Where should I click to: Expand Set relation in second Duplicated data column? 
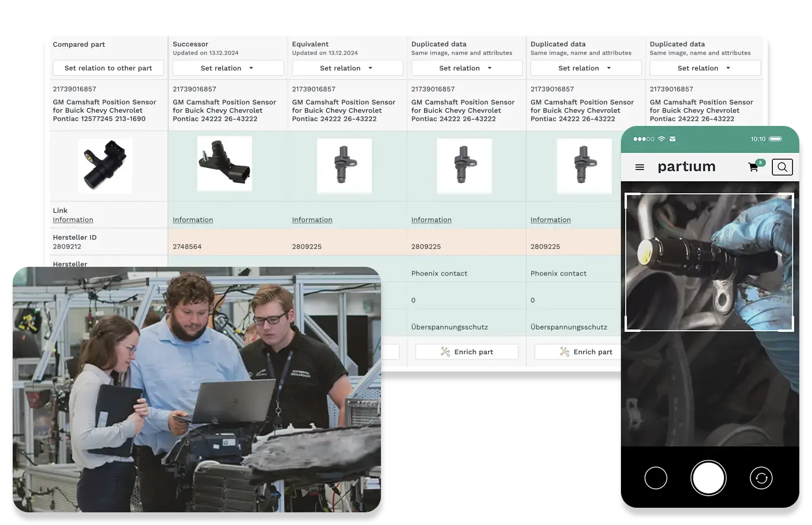[x=585, y=68]
